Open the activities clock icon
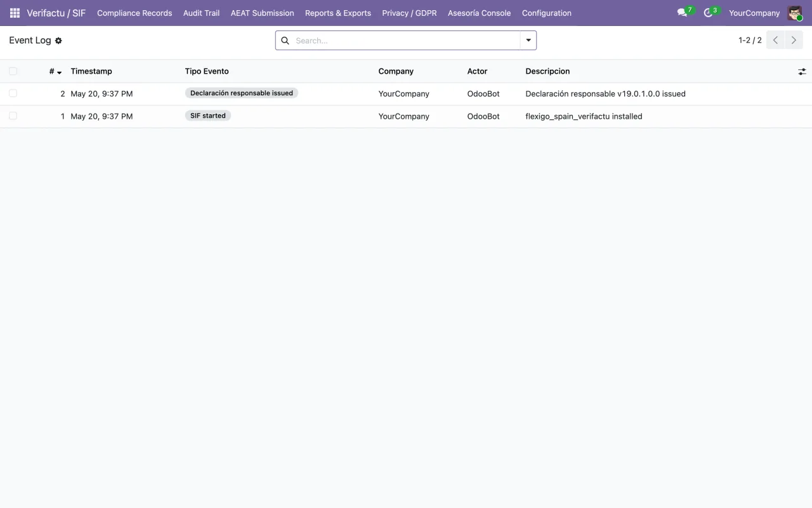Viewport: 812px width, 508px height. coord(709,13)
